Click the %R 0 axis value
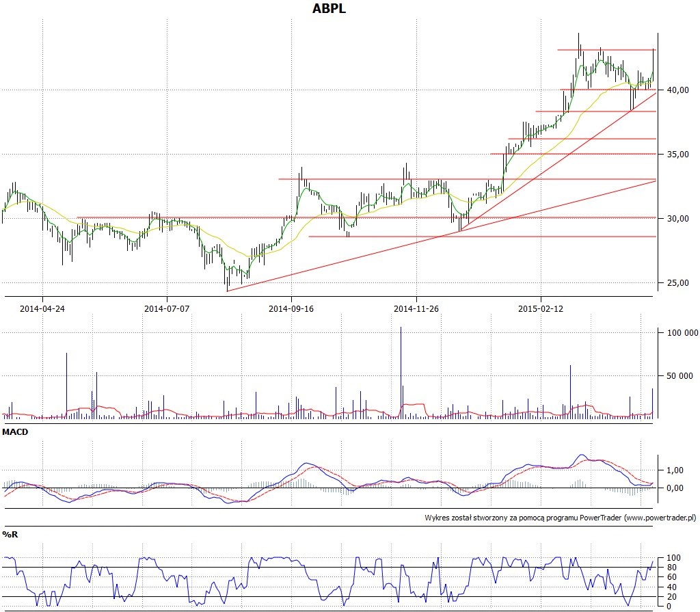Screen dimensions: 700x612 669,607
